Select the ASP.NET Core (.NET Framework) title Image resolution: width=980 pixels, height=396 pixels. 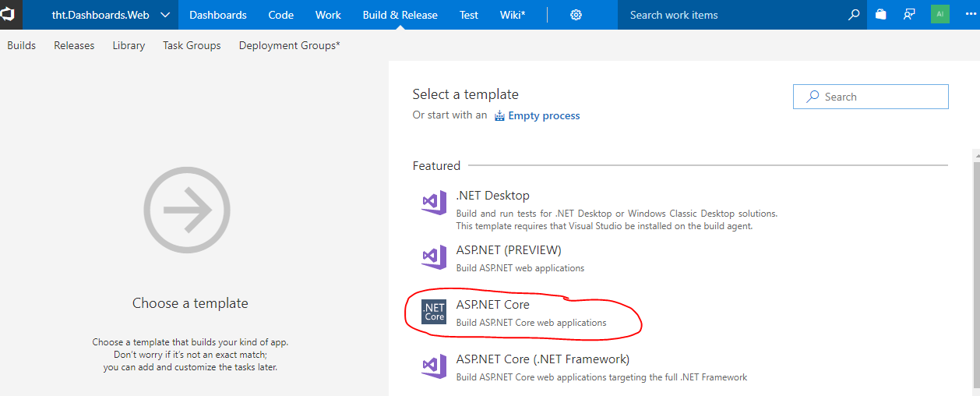(543, 359)
